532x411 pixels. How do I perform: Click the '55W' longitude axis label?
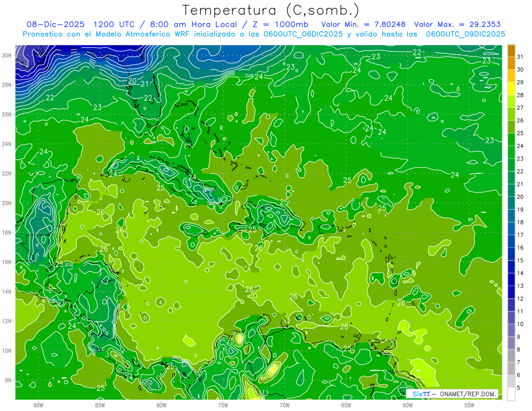click(x=469, y=406)
